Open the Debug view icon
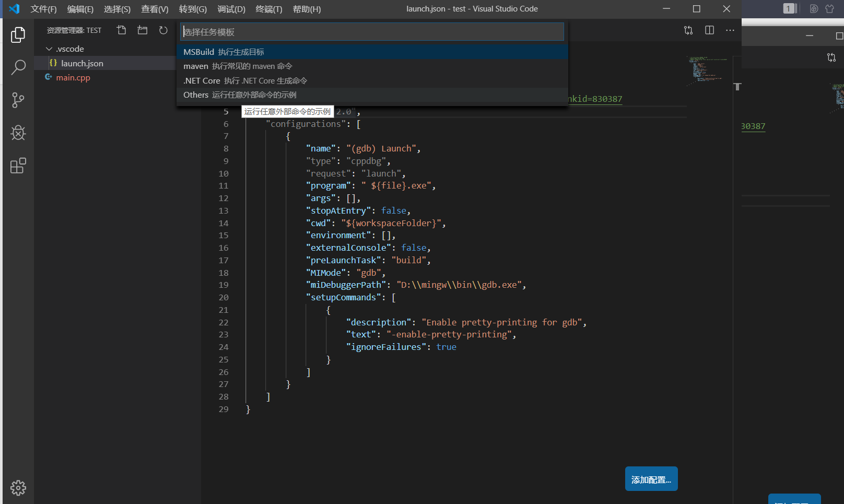844x504 pixels. point(18,133)
